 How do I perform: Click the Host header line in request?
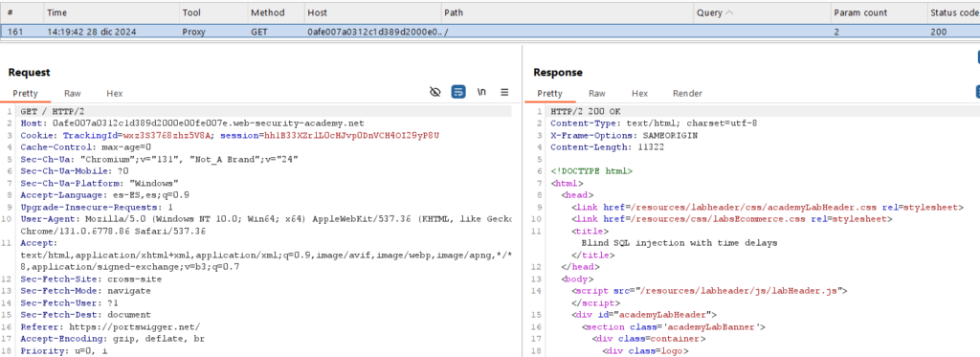point(191,123)
